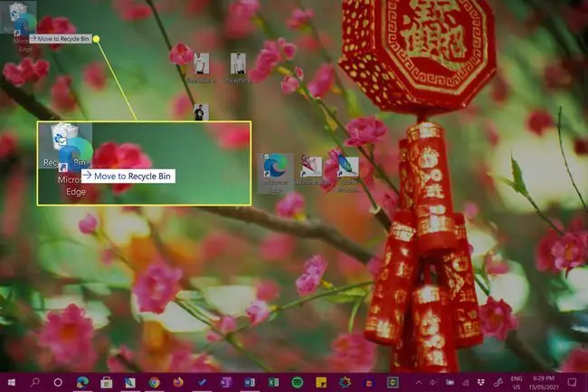588x392 pixels.
Task: Open taskbar Search magnifier
Action: point(35,382)
